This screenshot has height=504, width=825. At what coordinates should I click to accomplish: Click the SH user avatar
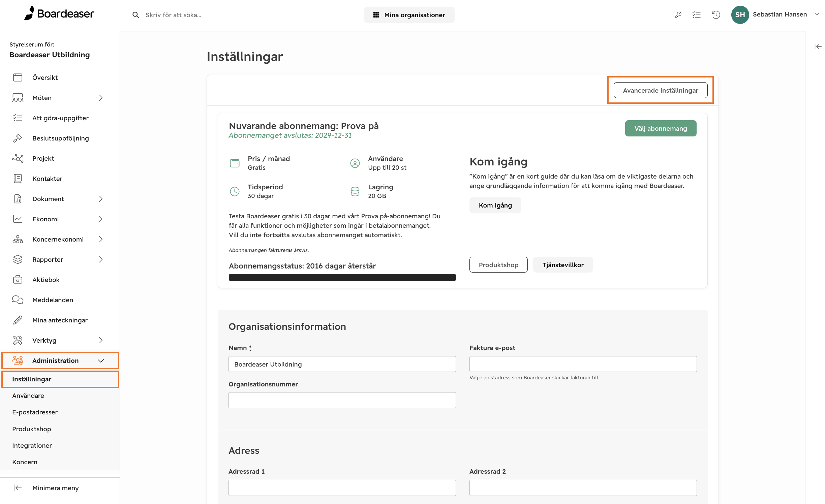pos(740,15)
